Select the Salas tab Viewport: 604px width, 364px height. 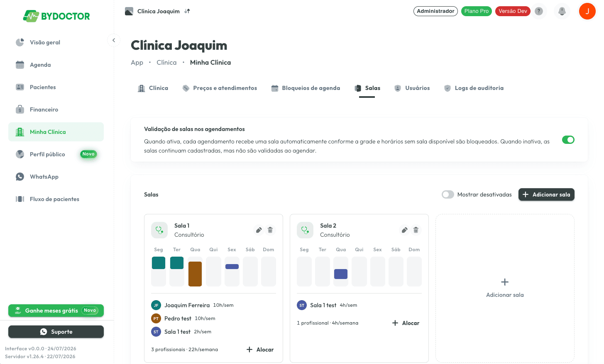(x=367, y=88)
